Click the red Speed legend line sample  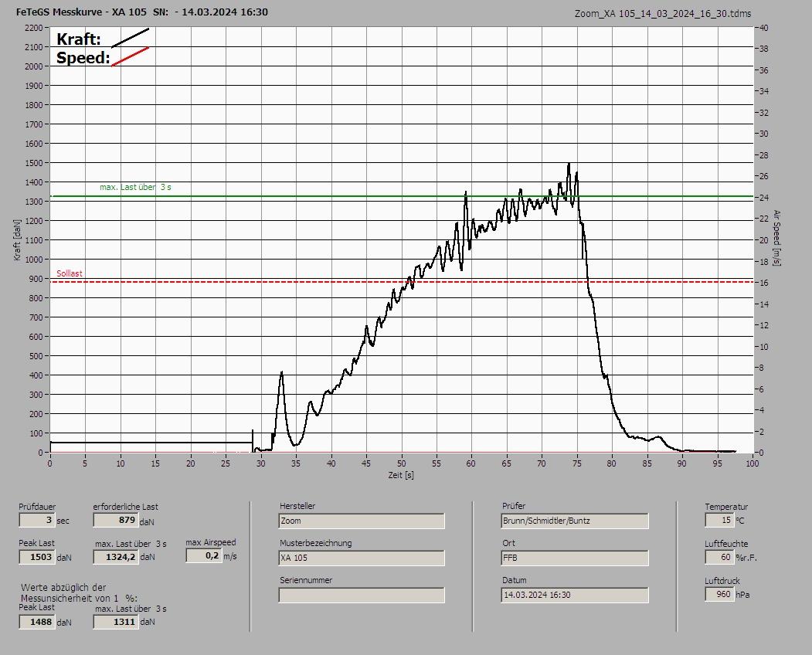click(130, 56)
